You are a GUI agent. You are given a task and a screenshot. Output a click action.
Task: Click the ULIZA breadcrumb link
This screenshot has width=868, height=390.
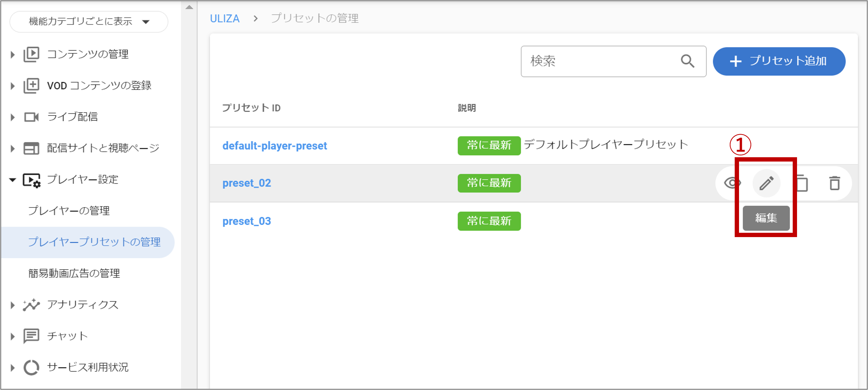pos(224,18)
